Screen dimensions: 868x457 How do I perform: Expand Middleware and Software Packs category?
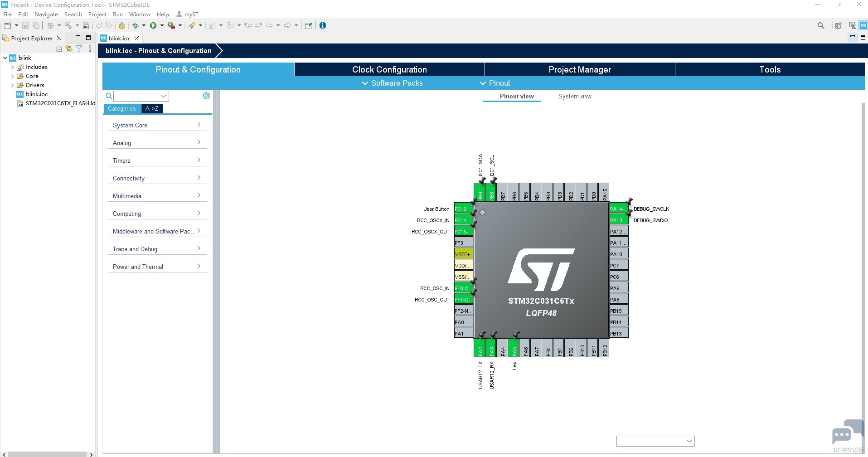click(x=157, y=231)
